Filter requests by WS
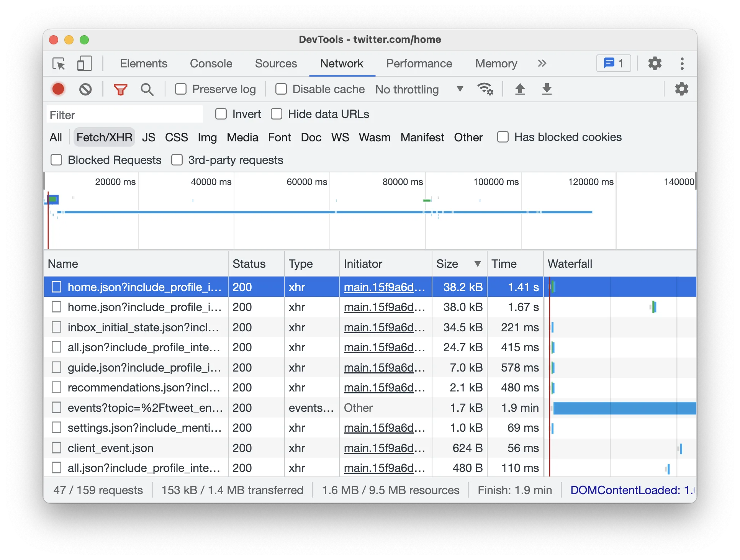Screen dimensions: 740x560 click(x=340, y=138)
